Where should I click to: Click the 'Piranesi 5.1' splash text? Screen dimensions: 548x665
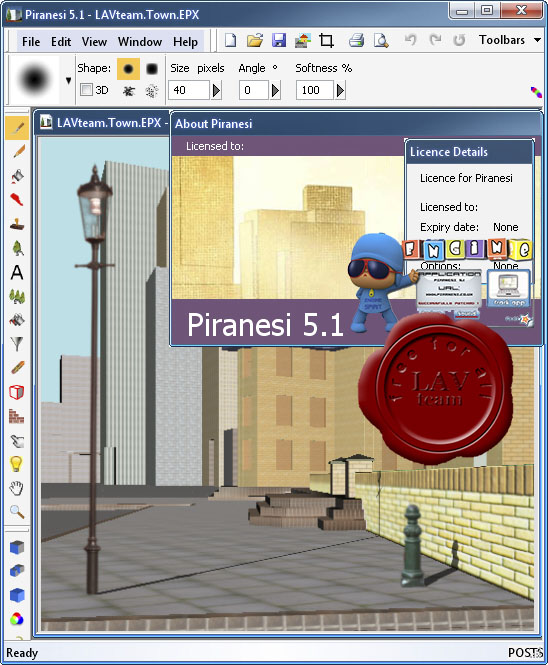[265, 325]
